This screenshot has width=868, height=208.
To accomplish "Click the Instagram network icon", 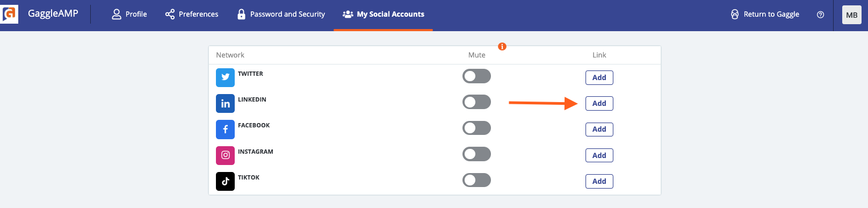I will (225, 155).
